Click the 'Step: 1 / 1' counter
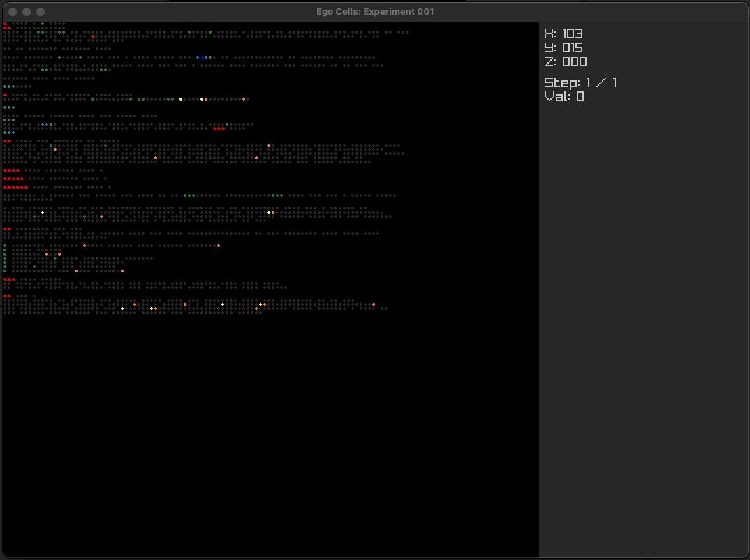Image resolution: width=750 pixels, height=560 pixels. 580,82
